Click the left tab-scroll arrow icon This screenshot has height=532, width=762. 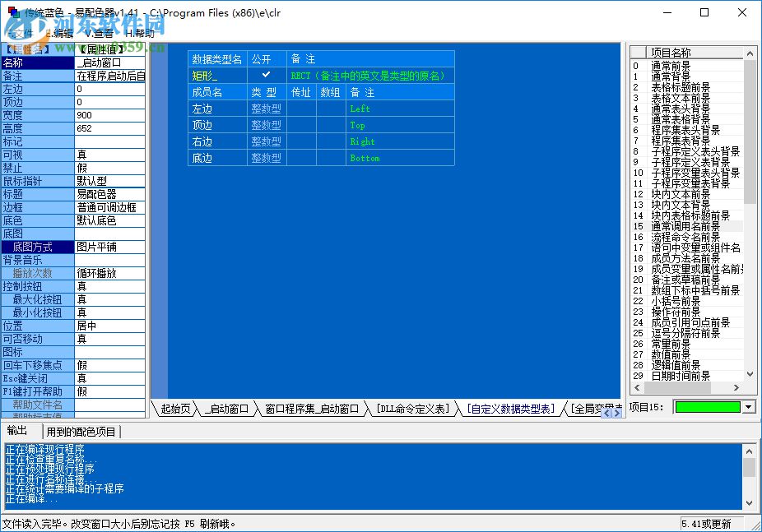point(606,413)
